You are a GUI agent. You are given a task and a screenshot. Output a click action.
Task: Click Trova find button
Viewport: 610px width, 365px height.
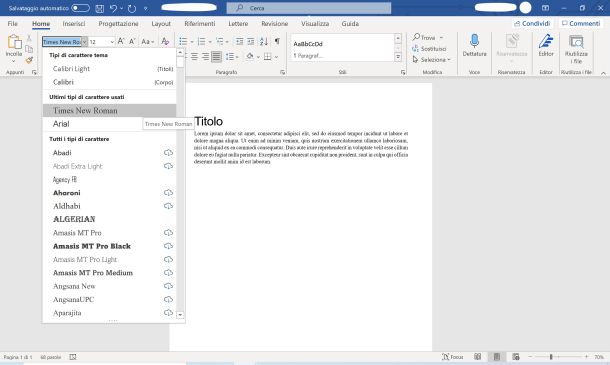(424, 38)
